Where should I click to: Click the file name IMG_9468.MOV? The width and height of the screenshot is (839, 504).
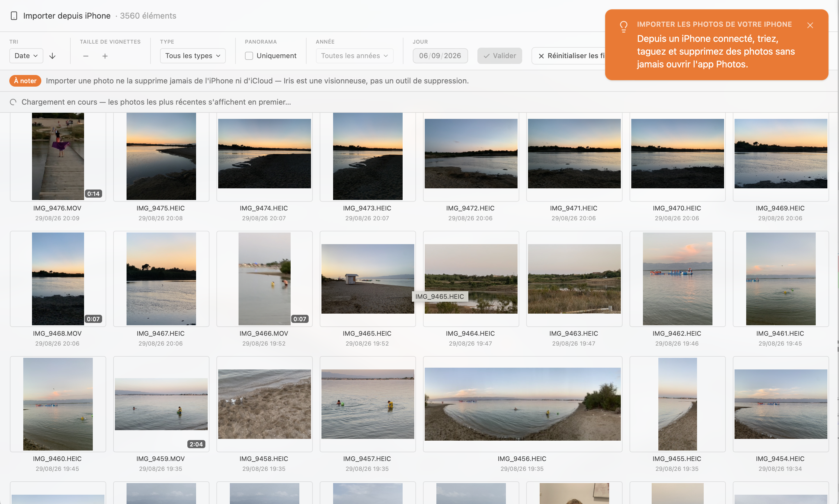tap(57, 333)
